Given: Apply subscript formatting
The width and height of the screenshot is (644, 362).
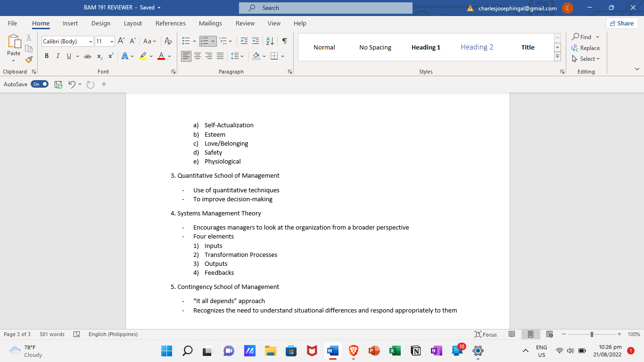Looking at the screenshot, I should (x=99, y=56).
